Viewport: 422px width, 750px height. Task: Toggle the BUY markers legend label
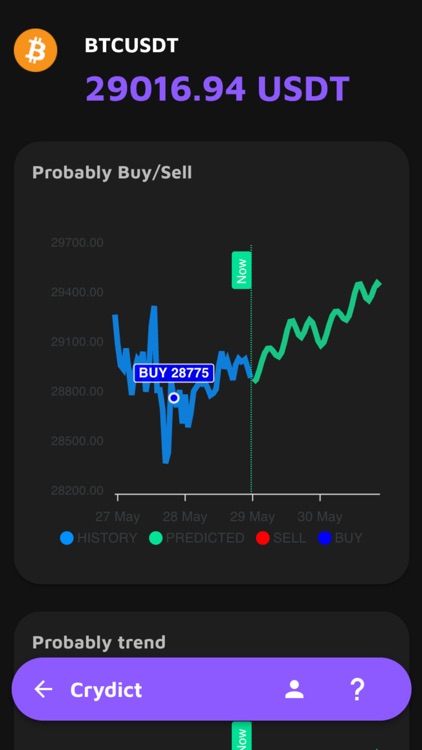point(348,538)
